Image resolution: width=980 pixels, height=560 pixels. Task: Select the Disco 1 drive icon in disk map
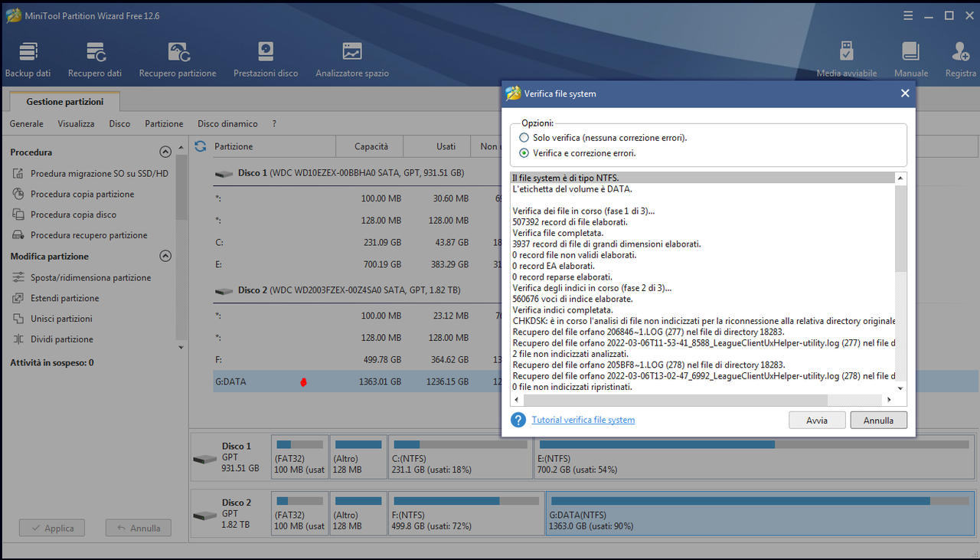[x=204, y=459]
